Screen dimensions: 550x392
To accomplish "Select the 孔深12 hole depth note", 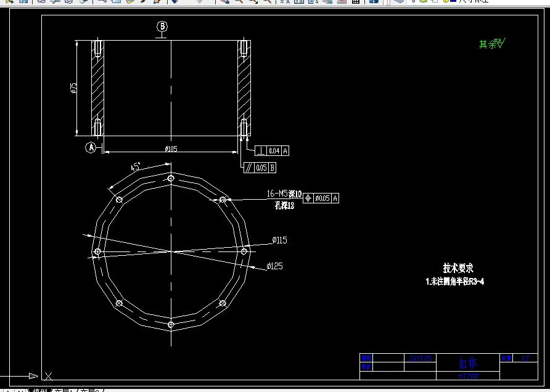I will (x=284, y=205).
